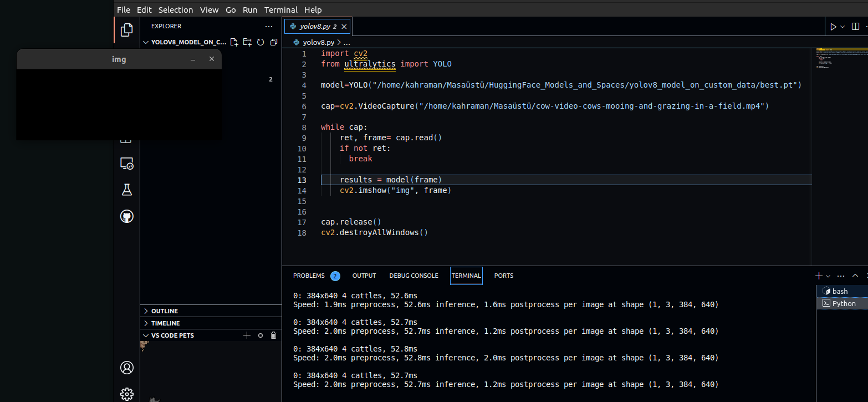Run the Python file with play button
Screen dimensions: 868x402
pyautogui.click(x=833, y=27)
